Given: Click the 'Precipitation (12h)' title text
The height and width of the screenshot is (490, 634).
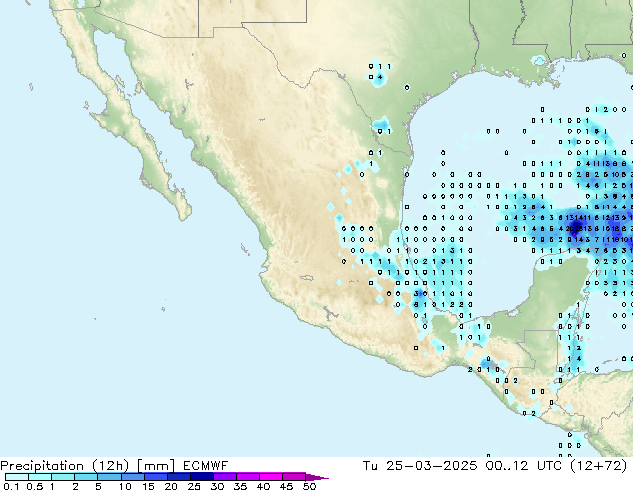Looking at the screenshot, I should pyautogui.click(x=64, y=466).
